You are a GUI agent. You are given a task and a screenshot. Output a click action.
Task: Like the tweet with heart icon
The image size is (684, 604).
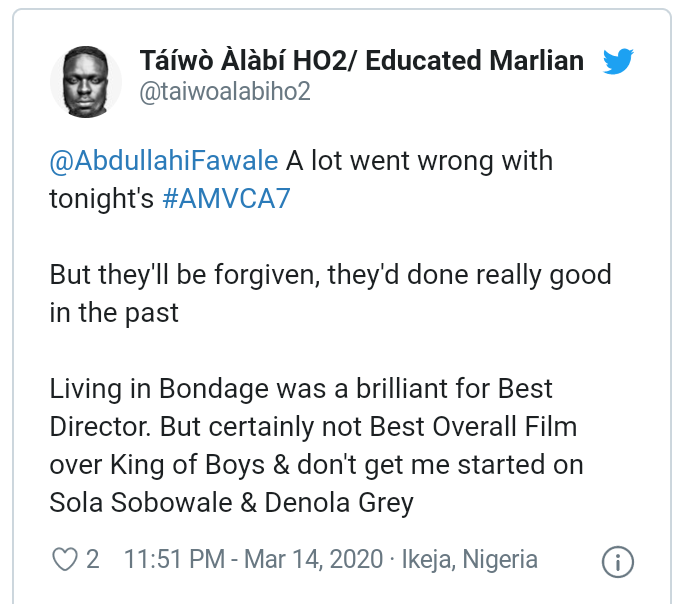pyautogui.click(x=64, y=560)
